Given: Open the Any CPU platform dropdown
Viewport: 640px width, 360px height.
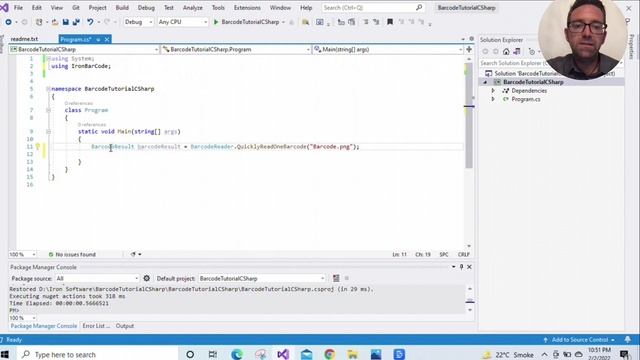Looking at the screenshot, I should pos(182,22).
